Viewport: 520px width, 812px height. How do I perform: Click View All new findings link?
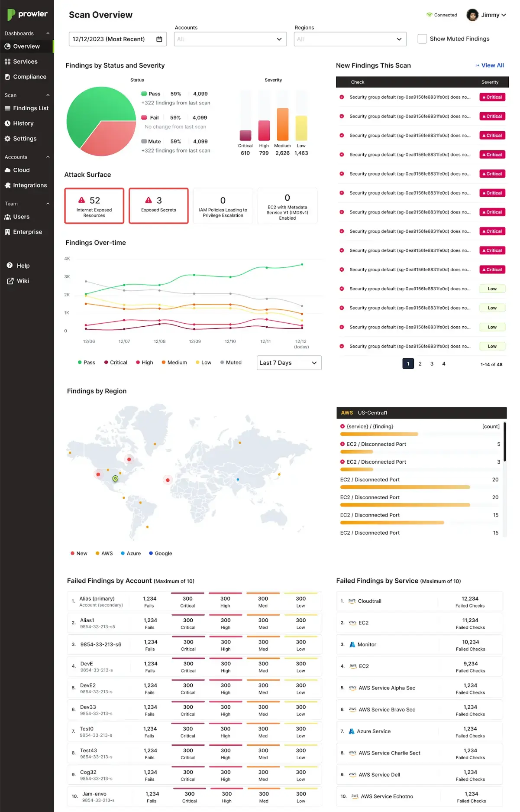[490, 65]
